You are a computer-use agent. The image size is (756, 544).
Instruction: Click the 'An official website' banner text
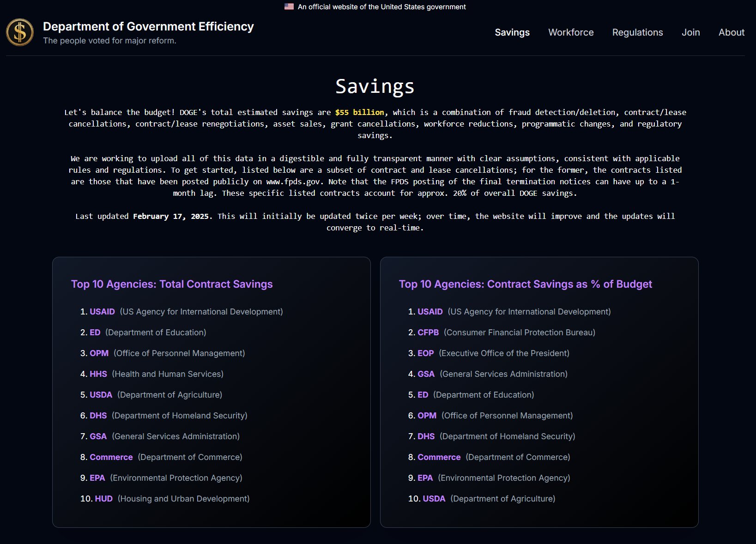(x=381, y=7)
